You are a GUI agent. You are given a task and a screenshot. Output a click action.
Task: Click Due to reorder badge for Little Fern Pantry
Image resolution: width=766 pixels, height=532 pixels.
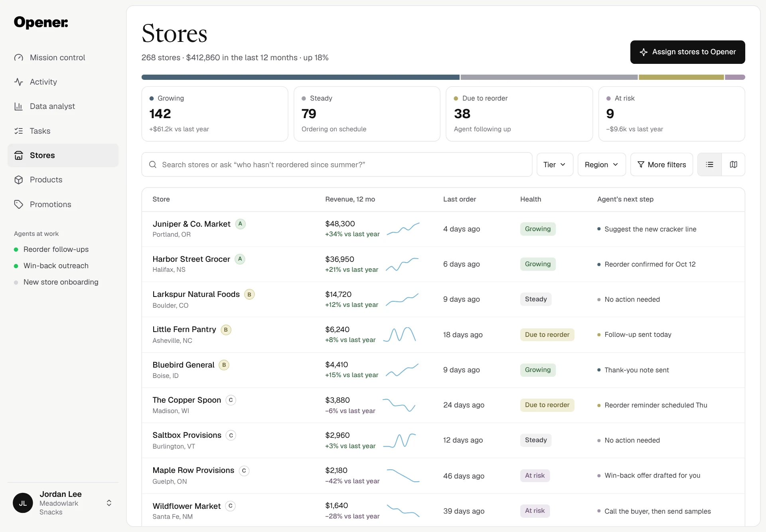547,334
